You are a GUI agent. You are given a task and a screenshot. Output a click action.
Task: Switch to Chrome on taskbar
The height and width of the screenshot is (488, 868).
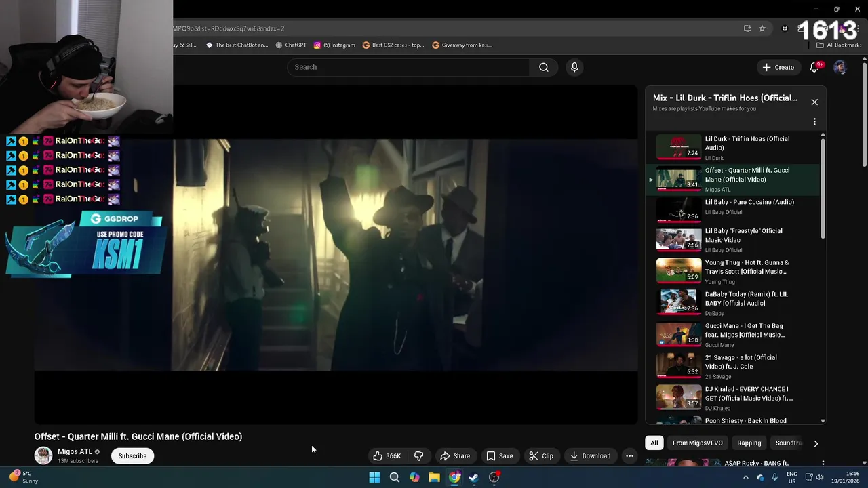tap(454, 477)
